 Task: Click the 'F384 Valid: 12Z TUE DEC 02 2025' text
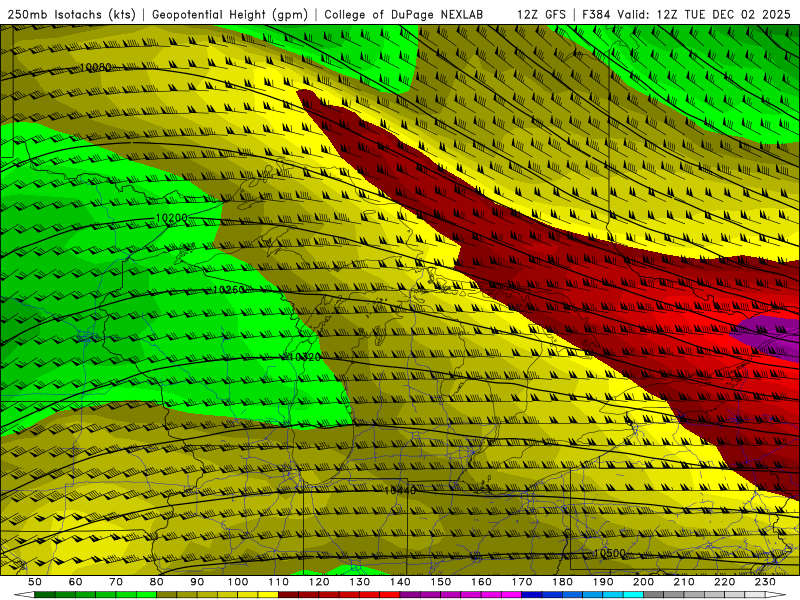[x=686, y=15]
